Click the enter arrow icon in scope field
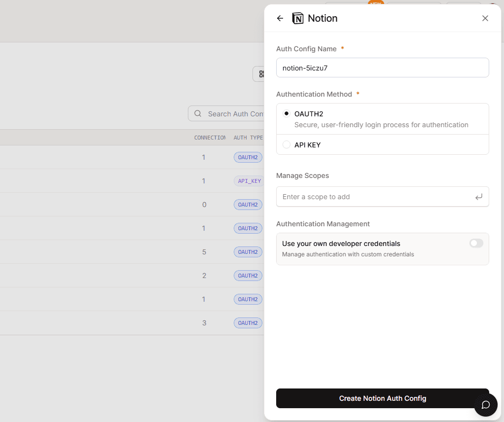The image size is (504, 422). [479, 197]
